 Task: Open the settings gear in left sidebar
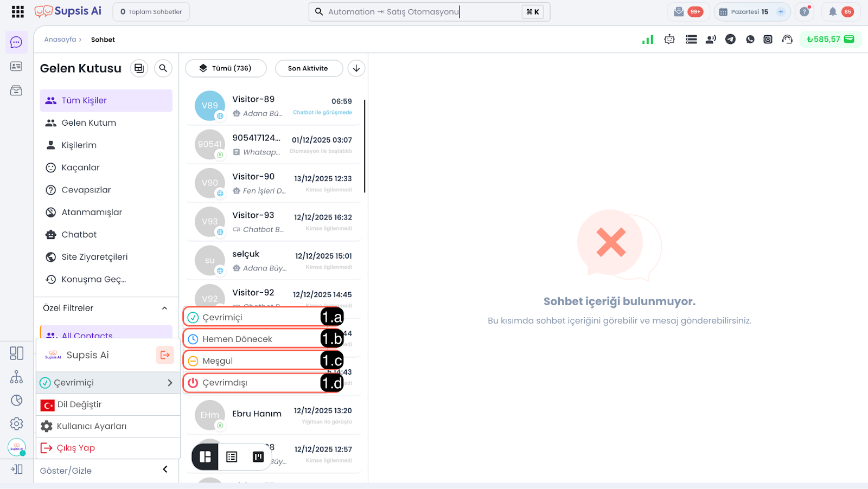tap(17, 423)
